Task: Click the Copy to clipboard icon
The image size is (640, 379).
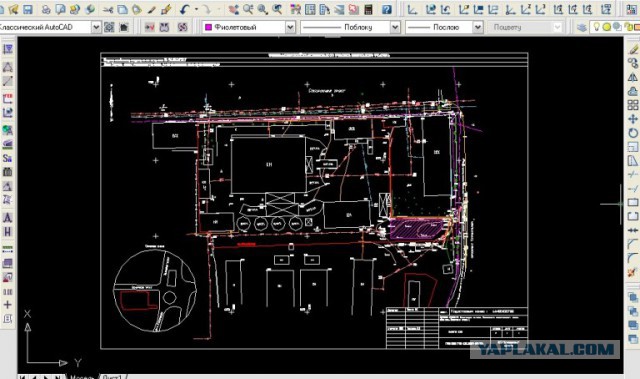Action: pos(122,9)
